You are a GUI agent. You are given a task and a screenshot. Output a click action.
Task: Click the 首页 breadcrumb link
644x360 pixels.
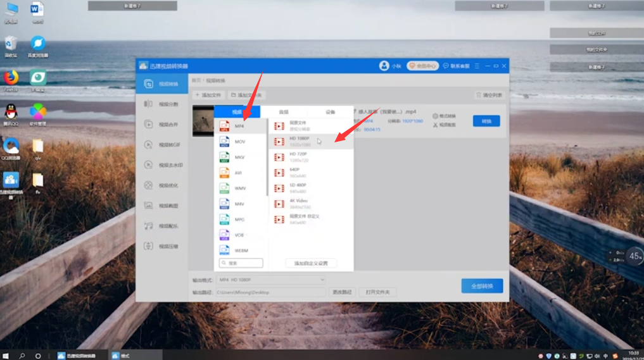(x=196, y=80)
